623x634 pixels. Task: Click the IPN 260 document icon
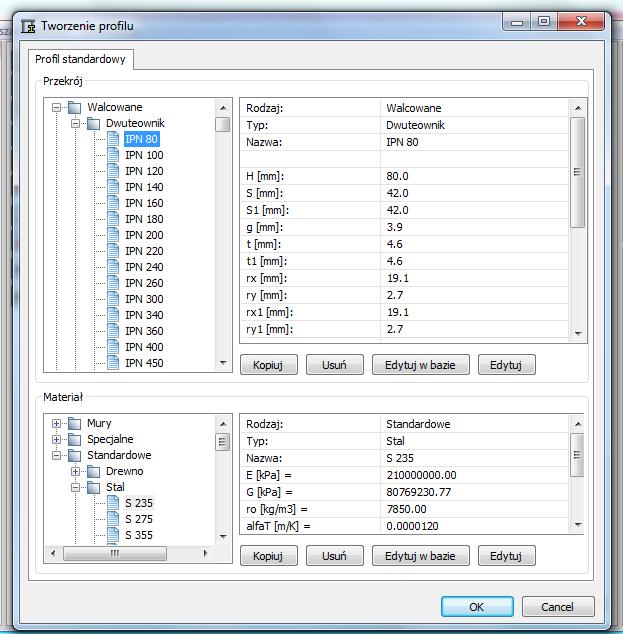click(x=113, y=283)
